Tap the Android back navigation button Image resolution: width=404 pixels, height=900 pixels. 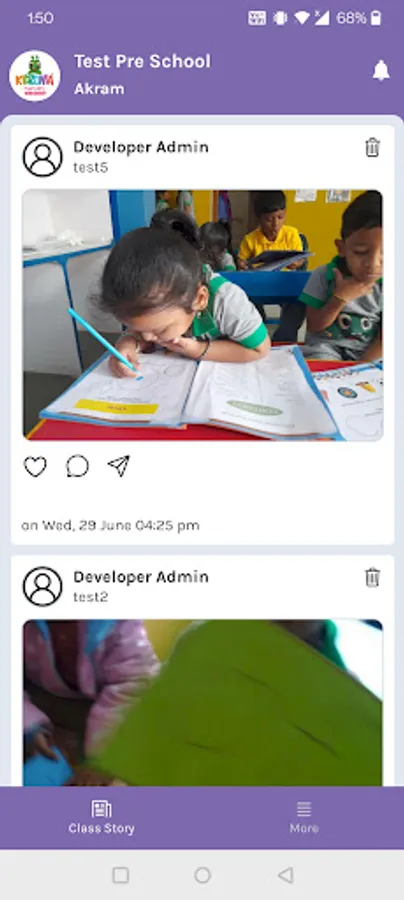(285, 875)
